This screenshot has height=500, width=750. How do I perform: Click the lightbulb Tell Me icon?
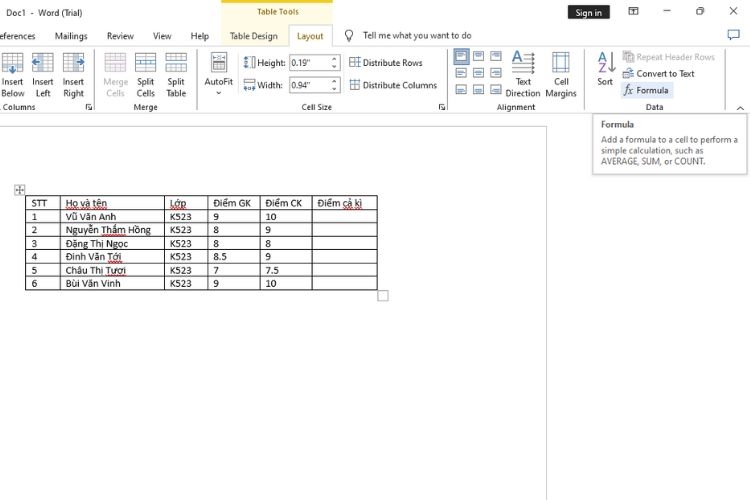(x=349, y=35)
